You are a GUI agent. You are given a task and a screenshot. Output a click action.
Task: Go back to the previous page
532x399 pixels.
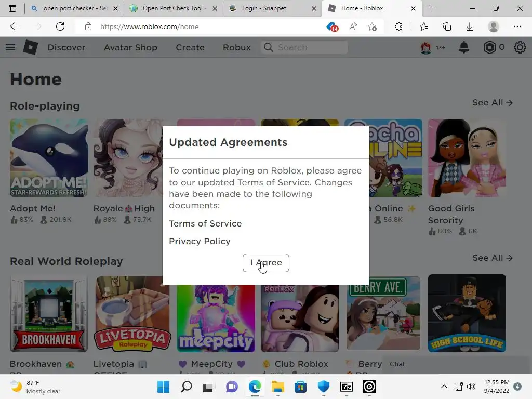pos(14,26)
